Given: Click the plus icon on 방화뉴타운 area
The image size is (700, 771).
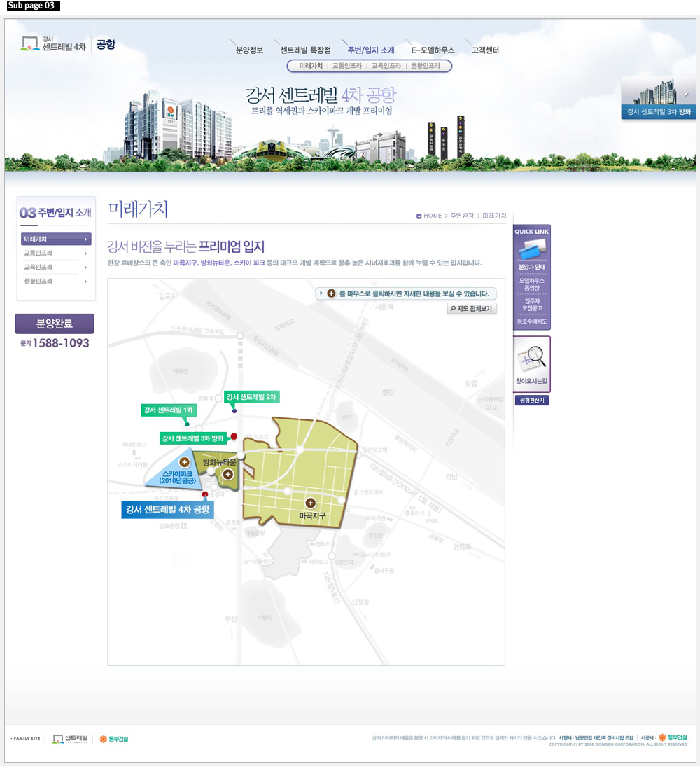Looking at the screenshot, I should point(227,475).
